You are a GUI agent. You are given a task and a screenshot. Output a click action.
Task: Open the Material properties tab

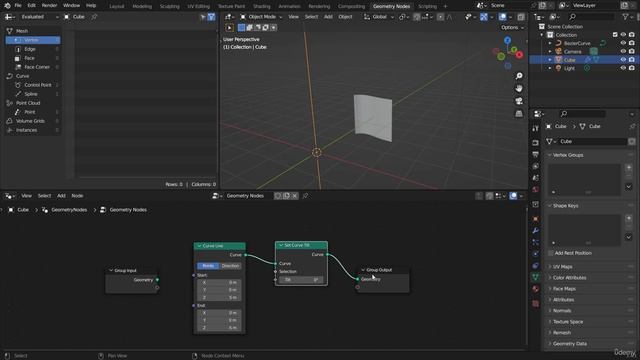point(536,289)
